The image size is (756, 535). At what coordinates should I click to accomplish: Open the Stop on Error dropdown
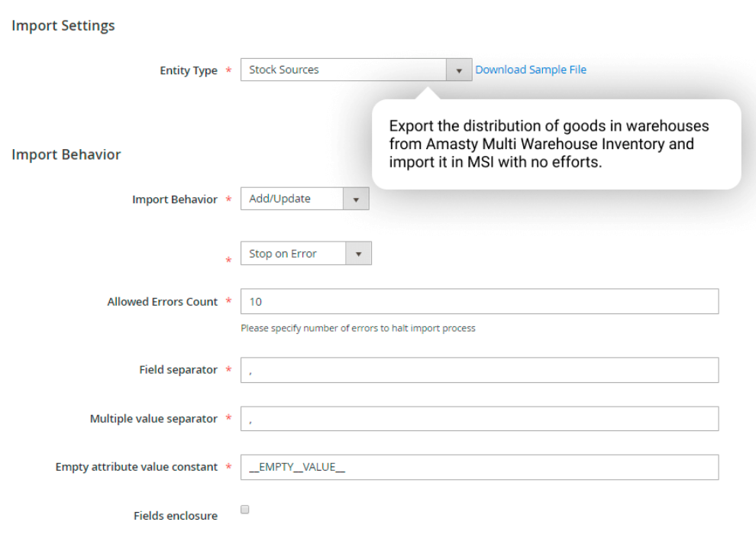click(293, 254)
